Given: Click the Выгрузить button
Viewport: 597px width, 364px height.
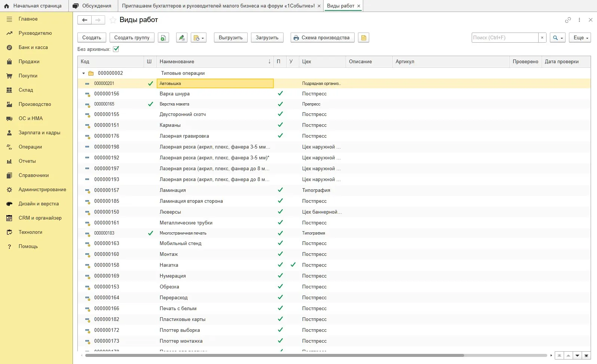Looking at the screenshot, I should (230, 38).
